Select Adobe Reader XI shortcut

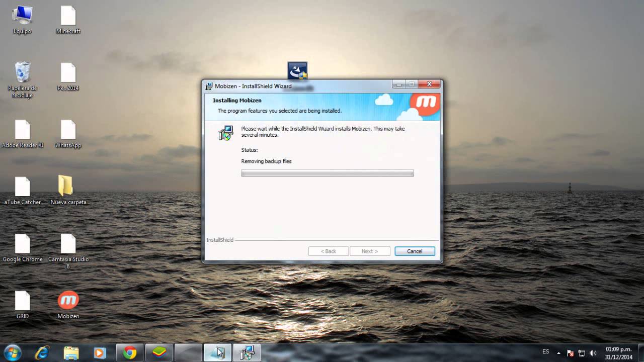pos(23,134)
